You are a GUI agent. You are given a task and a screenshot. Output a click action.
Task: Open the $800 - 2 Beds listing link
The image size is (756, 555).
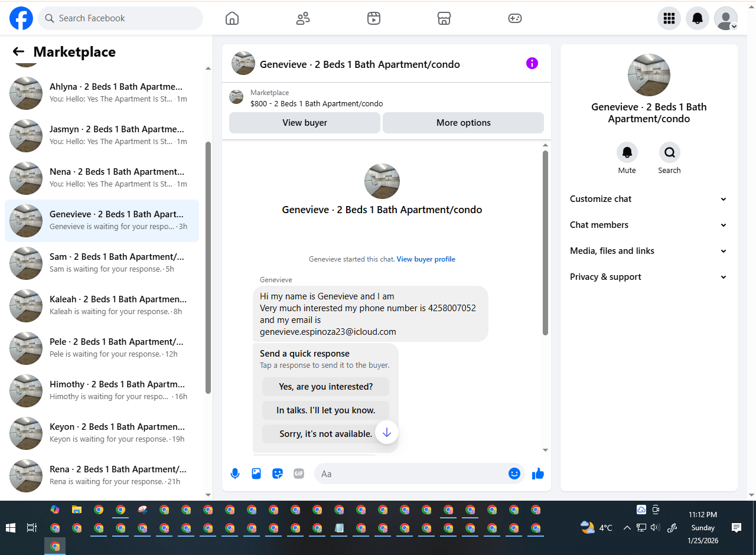coord(317,104)
